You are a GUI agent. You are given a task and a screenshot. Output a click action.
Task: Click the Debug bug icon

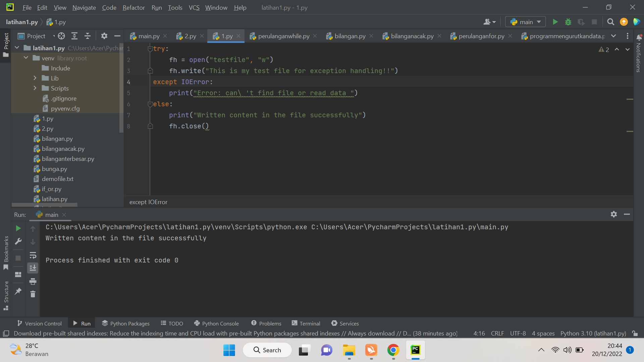pyautogui.click(x=568, y=22)
